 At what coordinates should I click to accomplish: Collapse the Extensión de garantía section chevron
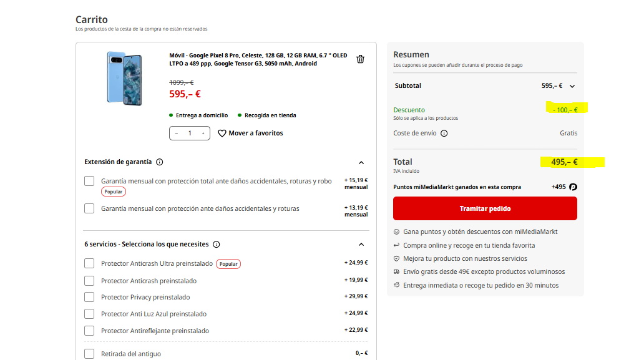pos(361,163)
